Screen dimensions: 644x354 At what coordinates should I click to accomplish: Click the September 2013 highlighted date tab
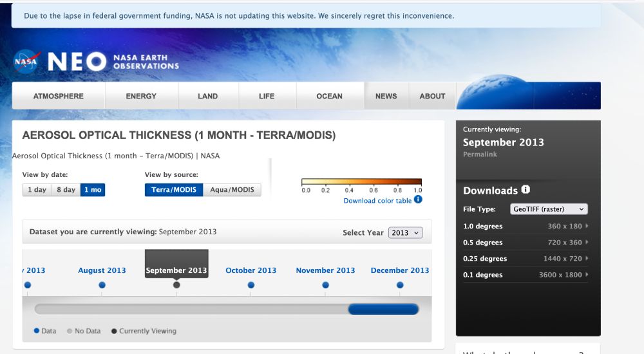click(176, 264)
